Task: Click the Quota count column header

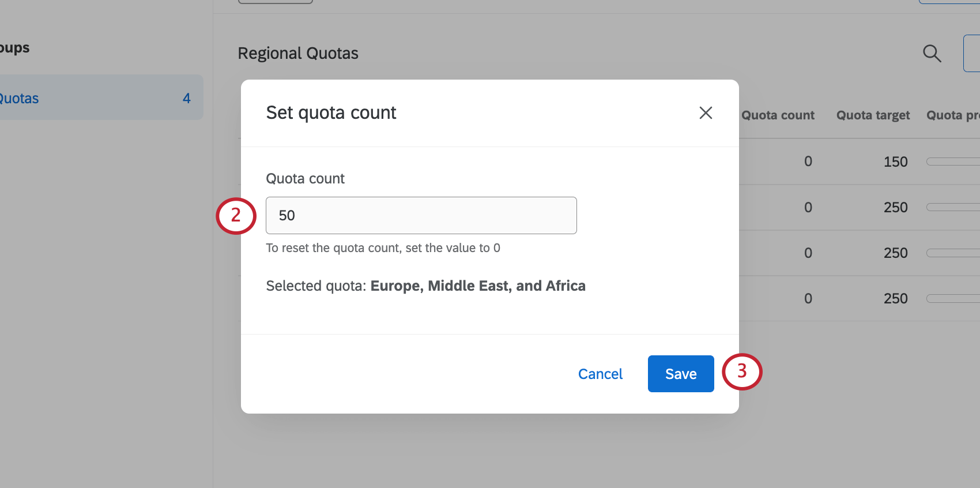Action: click(778, 115)
